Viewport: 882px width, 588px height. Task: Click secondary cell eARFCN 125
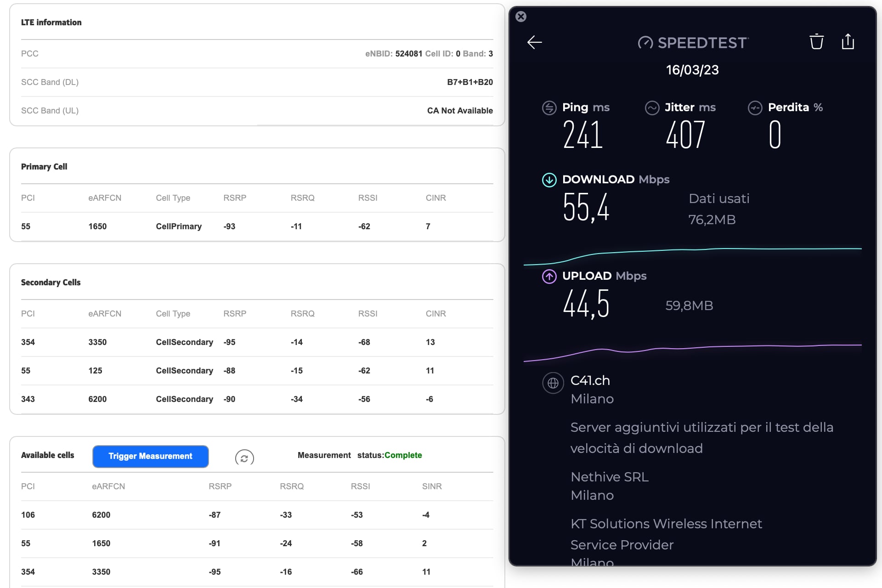click(x=95, y=371)
